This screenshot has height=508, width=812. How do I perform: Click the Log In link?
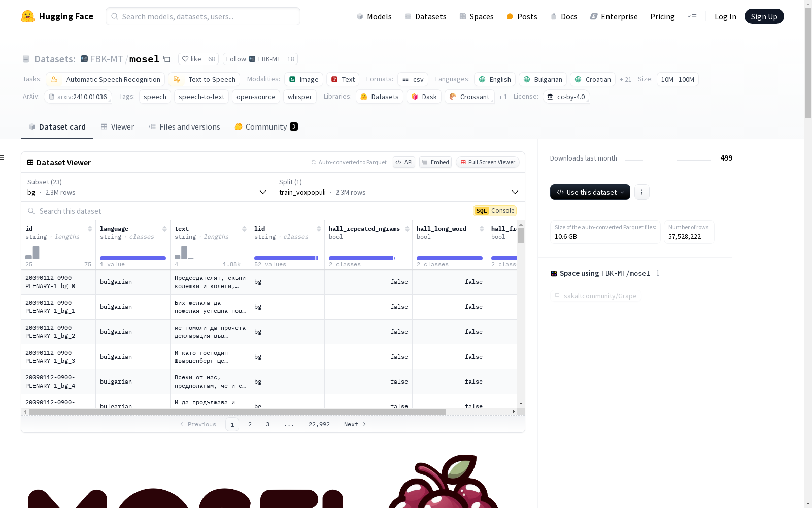click(725, 16)
